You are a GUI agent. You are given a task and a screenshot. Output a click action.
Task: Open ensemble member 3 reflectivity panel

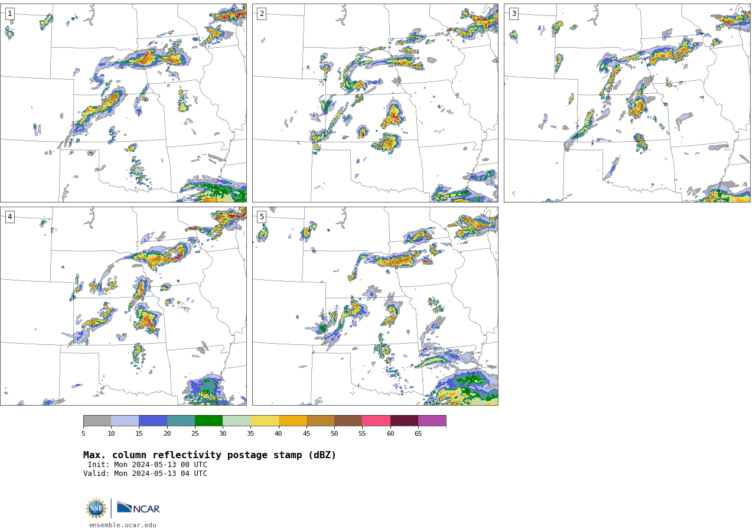tap(627, 103)
